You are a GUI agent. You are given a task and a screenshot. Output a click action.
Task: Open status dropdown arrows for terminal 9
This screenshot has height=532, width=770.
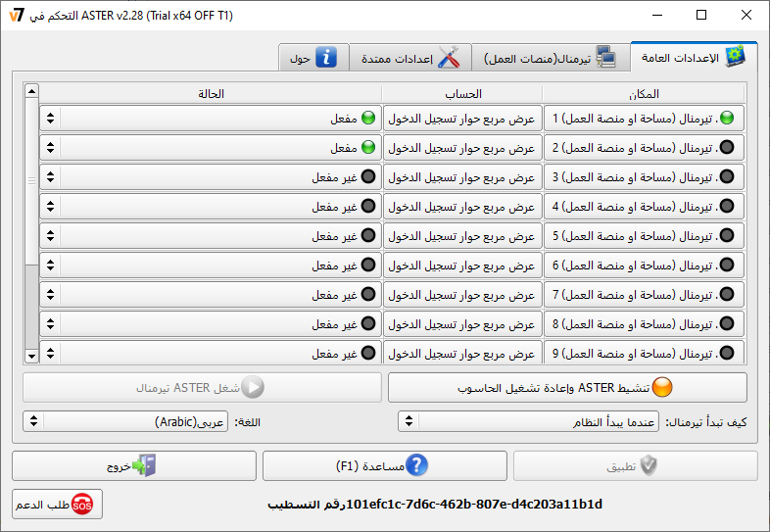[x=50, y=353]
